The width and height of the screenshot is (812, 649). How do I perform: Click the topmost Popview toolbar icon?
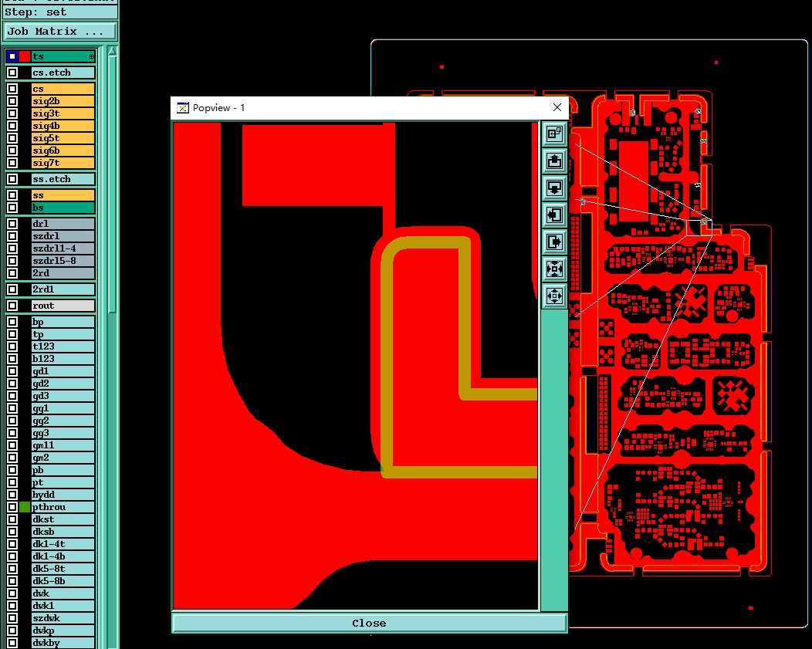click(x=554, y=134)
